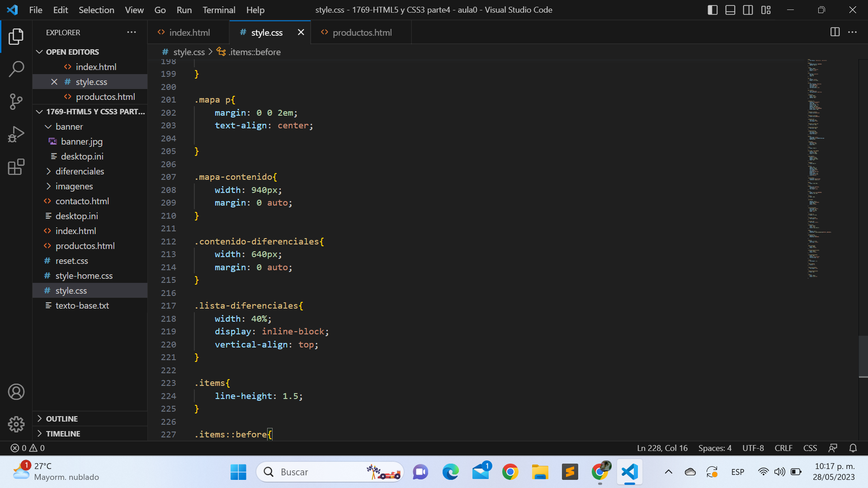Change encoding via UTF-8 status item

[x=753, y=448]
